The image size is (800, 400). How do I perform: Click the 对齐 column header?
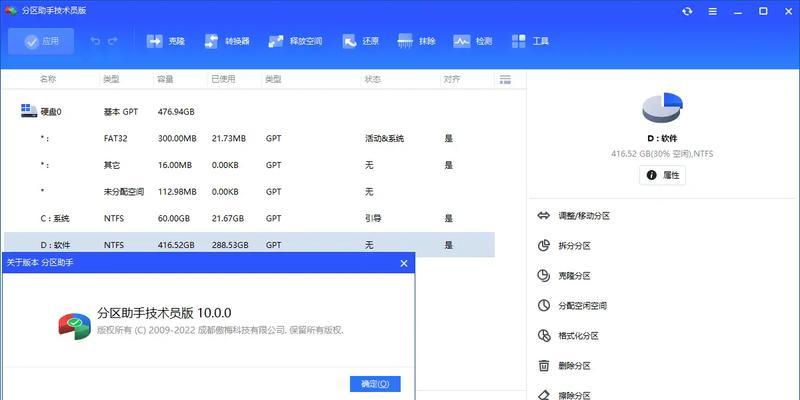coord(452,79)
